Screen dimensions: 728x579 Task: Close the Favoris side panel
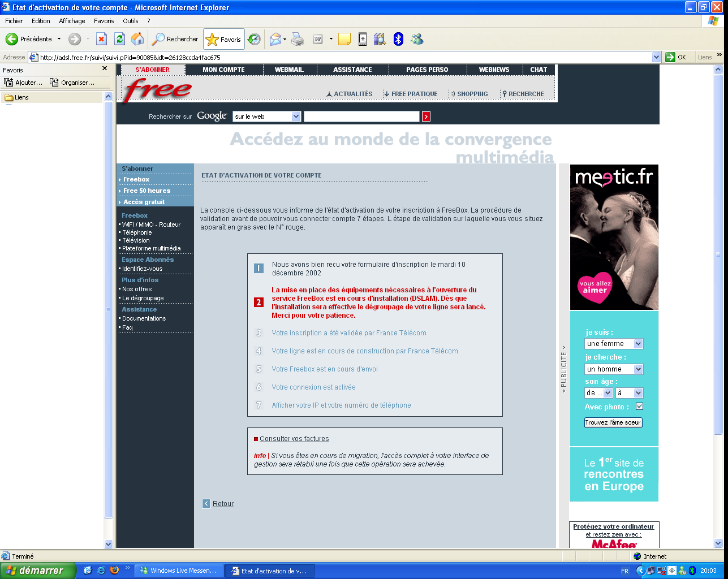click(105, 68)
